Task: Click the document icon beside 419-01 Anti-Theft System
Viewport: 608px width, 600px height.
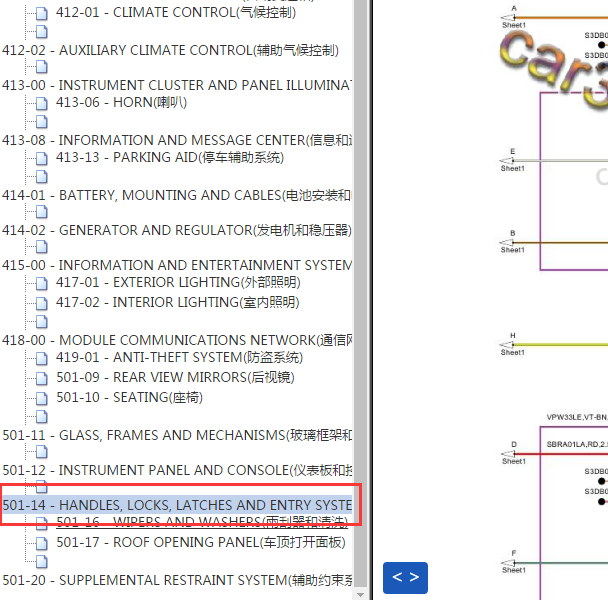Action: [x=41, y=359]
